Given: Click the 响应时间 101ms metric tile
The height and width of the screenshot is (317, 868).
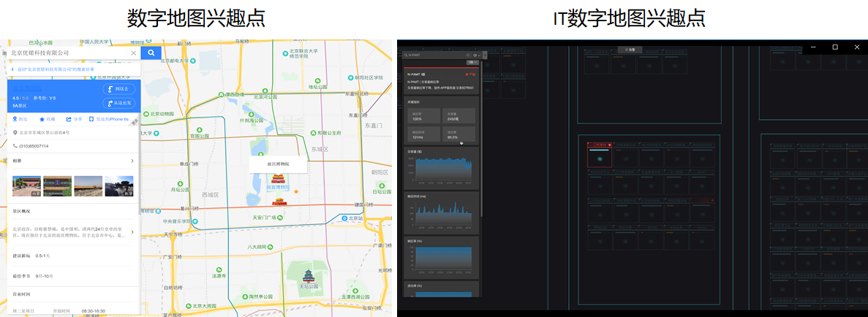Looking at the screenshot, I should click(424, 134).
